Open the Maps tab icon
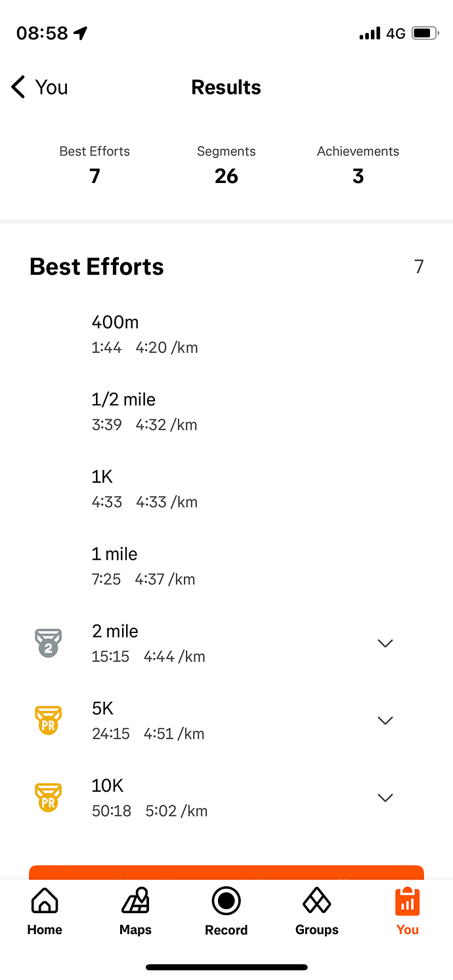Screen dimensions: 453x980 [135, 901]
